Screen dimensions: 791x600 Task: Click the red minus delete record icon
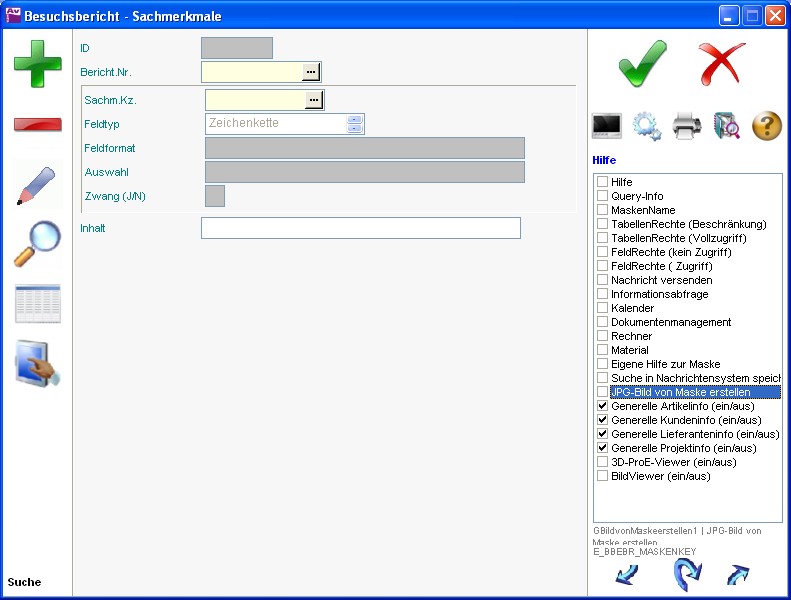coord(37,124)
